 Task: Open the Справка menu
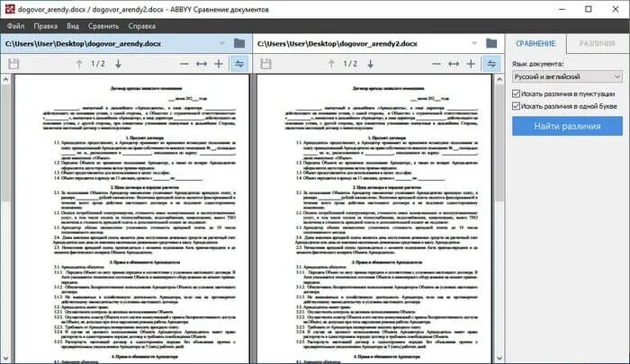(x=142, y=26)
